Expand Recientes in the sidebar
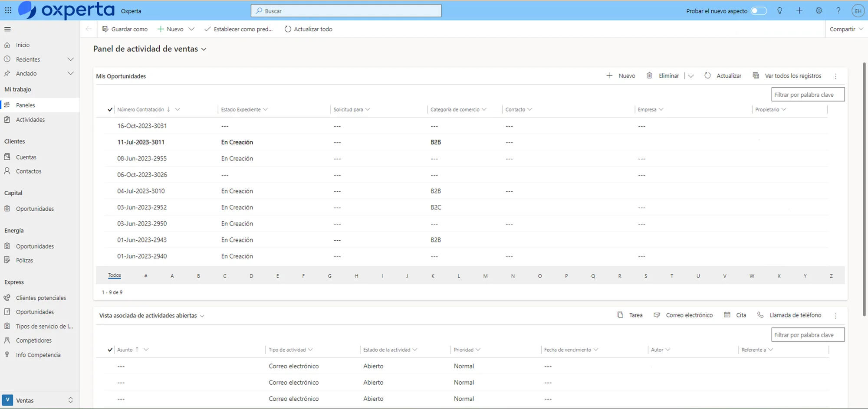The image size is (868, 409). click(71, 59)
